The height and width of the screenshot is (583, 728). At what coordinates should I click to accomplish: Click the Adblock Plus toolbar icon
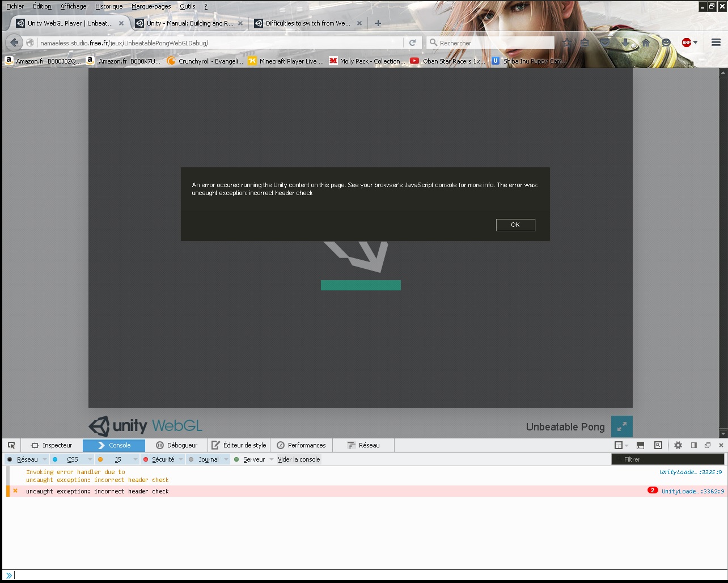coord(685,42)
